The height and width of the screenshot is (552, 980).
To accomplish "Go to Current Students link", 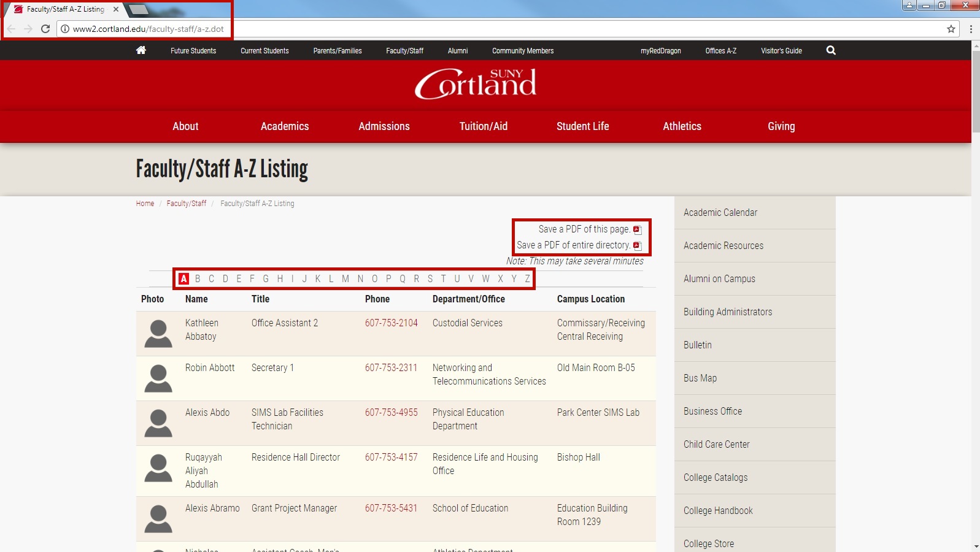I will pyautogui.click(x=264, y=51).
